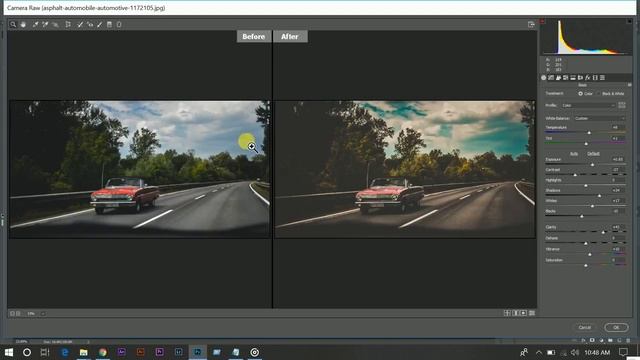Screen dimensions: 640x360
Task: Click the Auto link
Action: click(x=574, y=154)
